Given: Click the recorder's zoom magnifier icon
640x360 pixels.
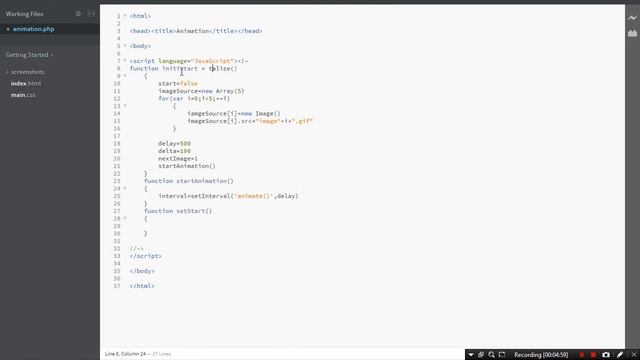Looking at the screenshot, I should (491, 355).
